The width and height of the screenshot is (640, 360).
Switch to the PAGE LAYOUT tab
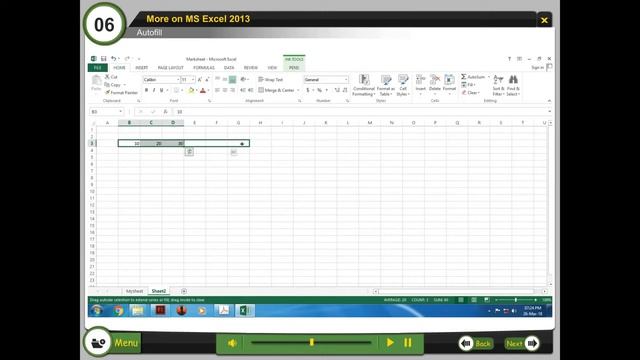click(171, 68)
